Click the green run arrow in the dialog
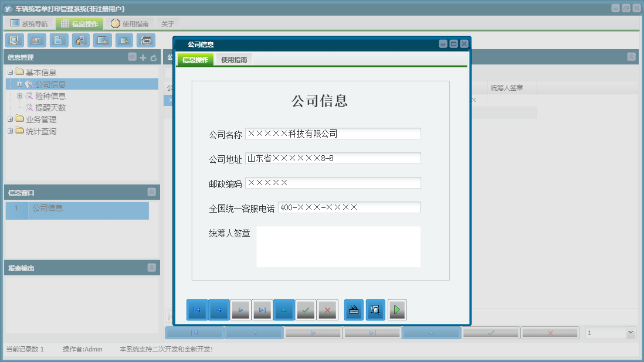Screen dimensions: 644x362 point(397,310)
